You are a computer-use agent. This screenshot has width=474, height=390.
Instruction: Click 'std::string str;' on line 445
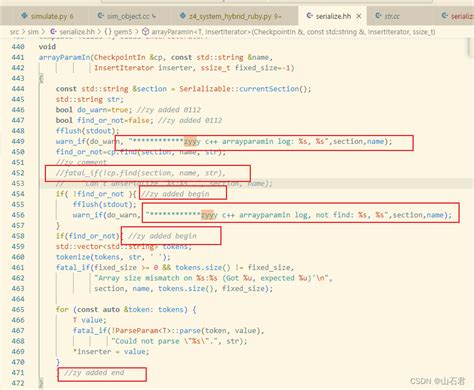(90, 99)
